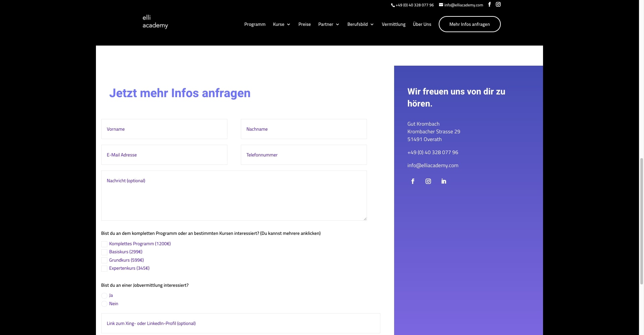Click address line Krombacher Strasse 29

[x=434, y=132]
